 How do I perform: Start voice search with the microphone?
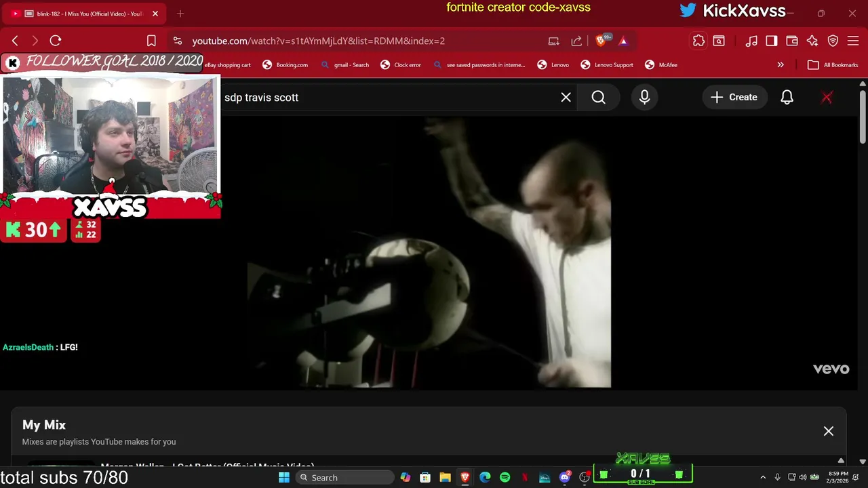click(644, 97)
